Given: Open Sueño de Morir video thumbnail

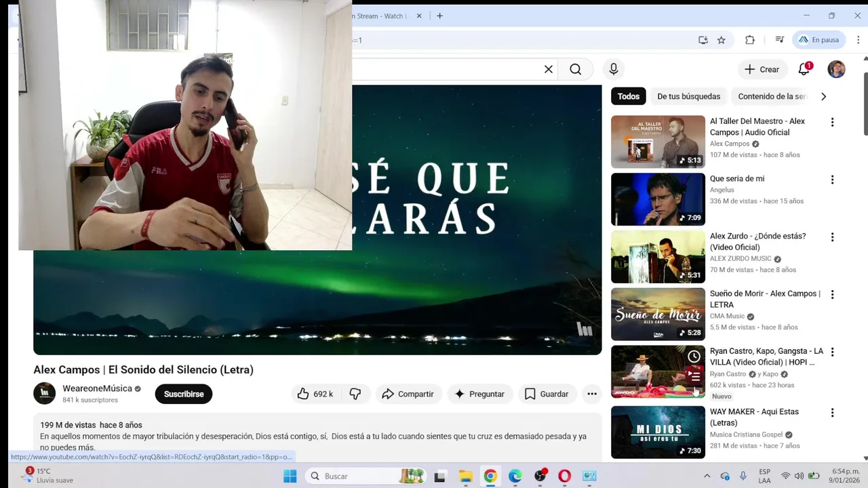Looking at the screenshot, I should tap(658, 314).
